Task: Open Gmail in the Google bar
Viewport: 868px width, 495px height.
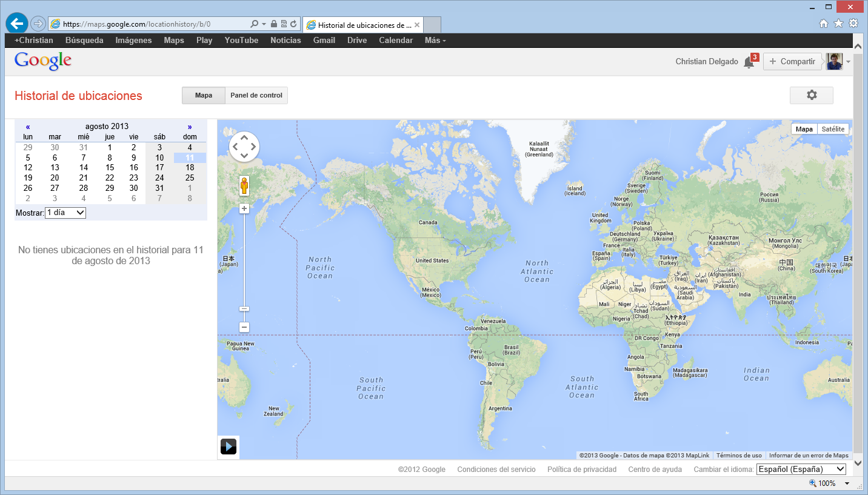Action: 324,41
